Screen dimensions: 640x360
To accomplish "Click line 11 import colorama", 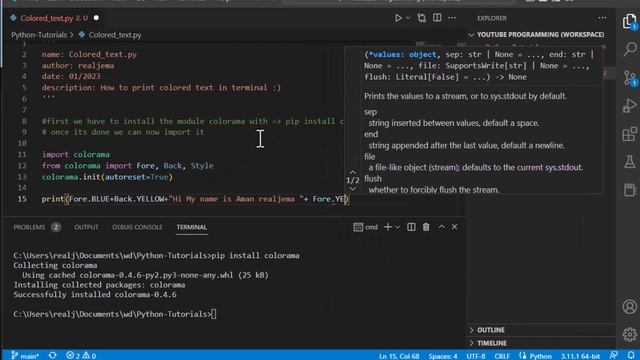I will [76, 155].
